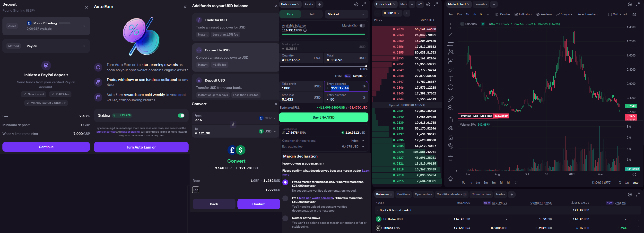Expand the Conditional trigger signal Index dropdown
Image resolution: width=644 pixels, height=233 pixels.
357,141
